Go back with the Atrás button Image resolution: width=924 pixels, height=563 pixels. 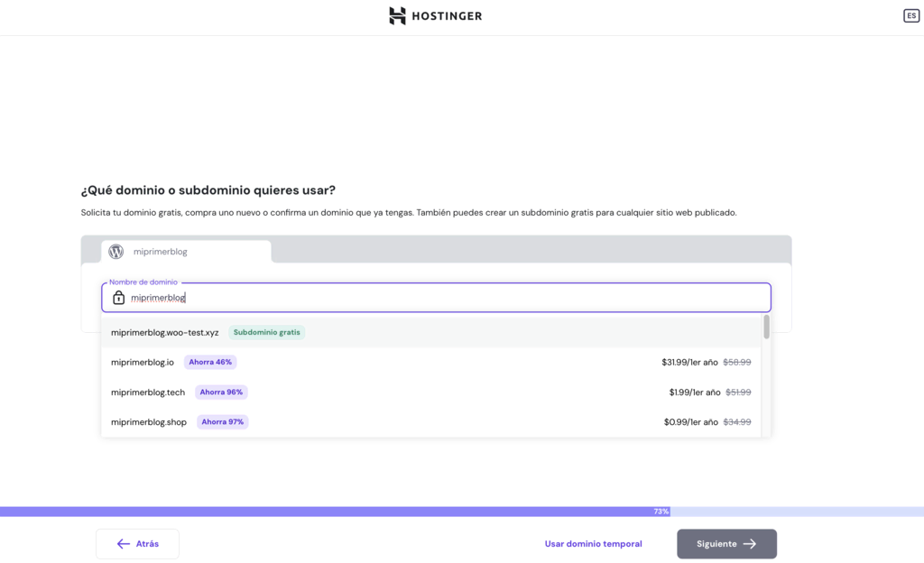pyautogui.click(x=137, y=544)
